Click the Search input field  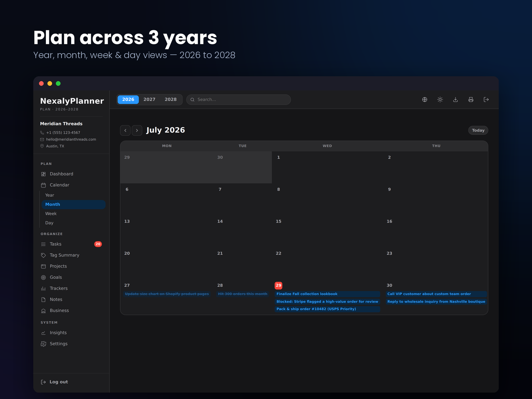[238, 99]
